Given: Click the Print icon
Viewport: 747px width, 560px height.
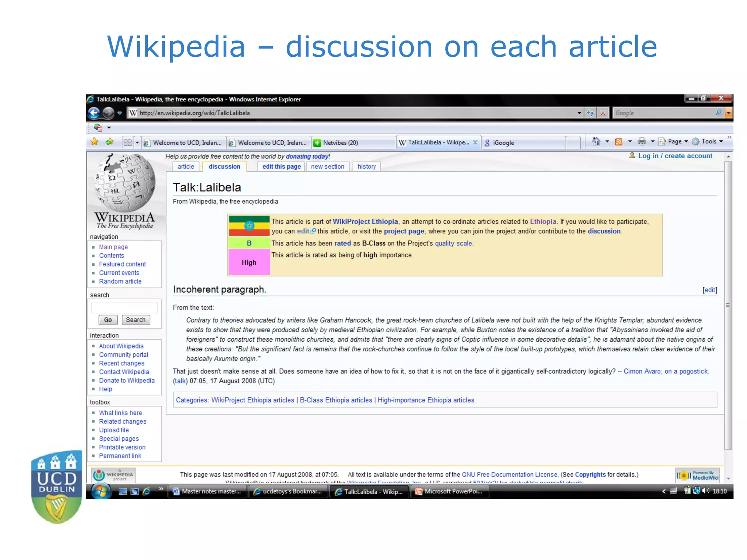Looking at the screenshot, I should (642, 141).
